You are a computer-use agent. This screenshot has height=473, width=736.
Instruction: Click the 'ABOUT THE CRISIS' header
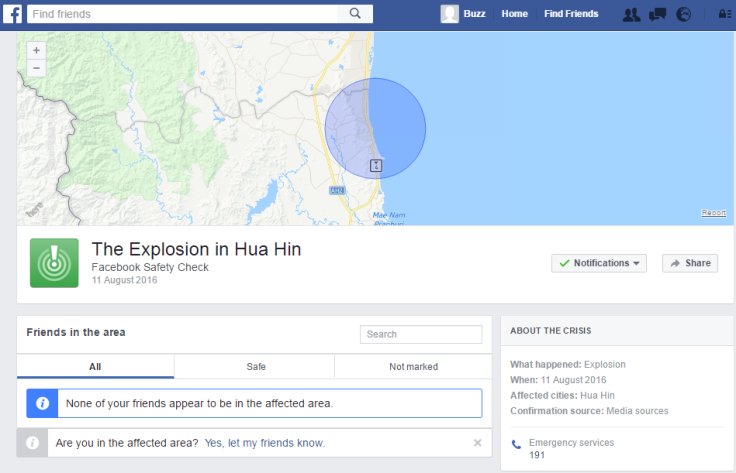point(551,331)
